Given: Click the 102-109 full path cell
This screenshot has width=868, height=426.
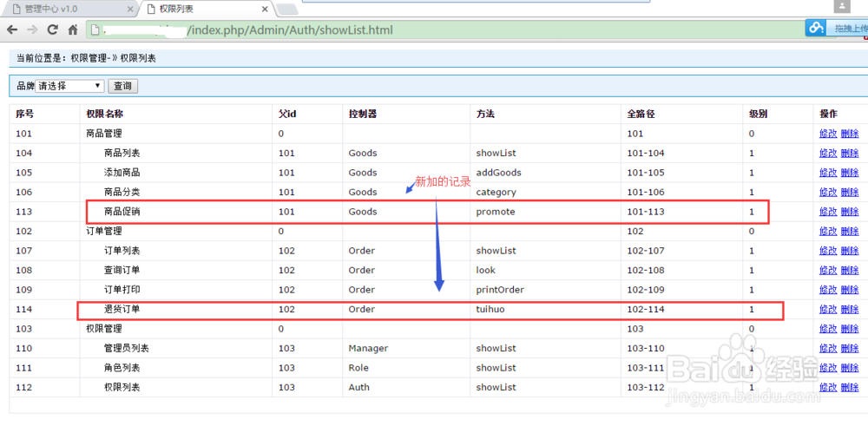Looking at the screenshot, I should coord(646,289).
